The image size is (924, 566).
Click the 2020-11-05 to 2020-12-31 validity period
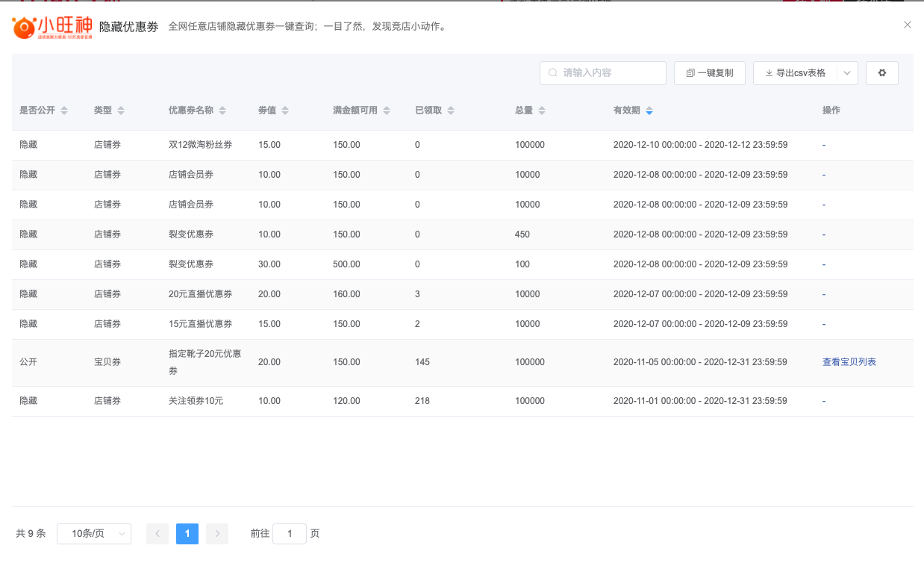pyautogui.click(x=700, y=362)
